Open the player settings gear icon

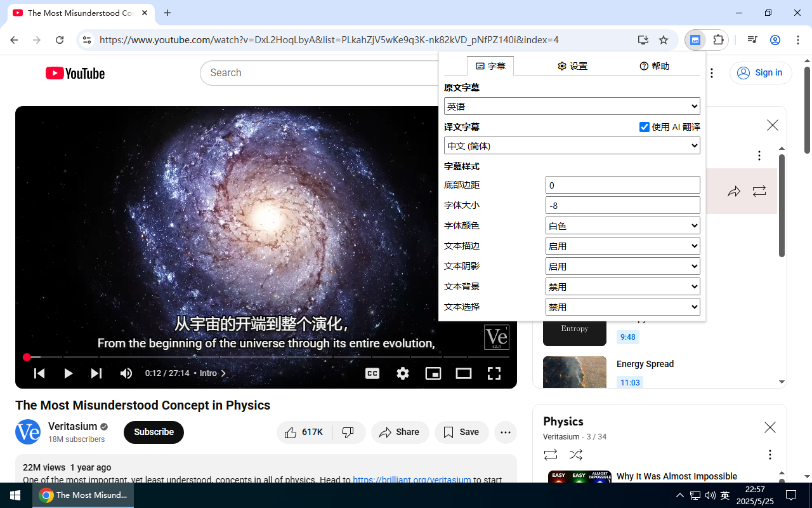click(x=403, y=373)
